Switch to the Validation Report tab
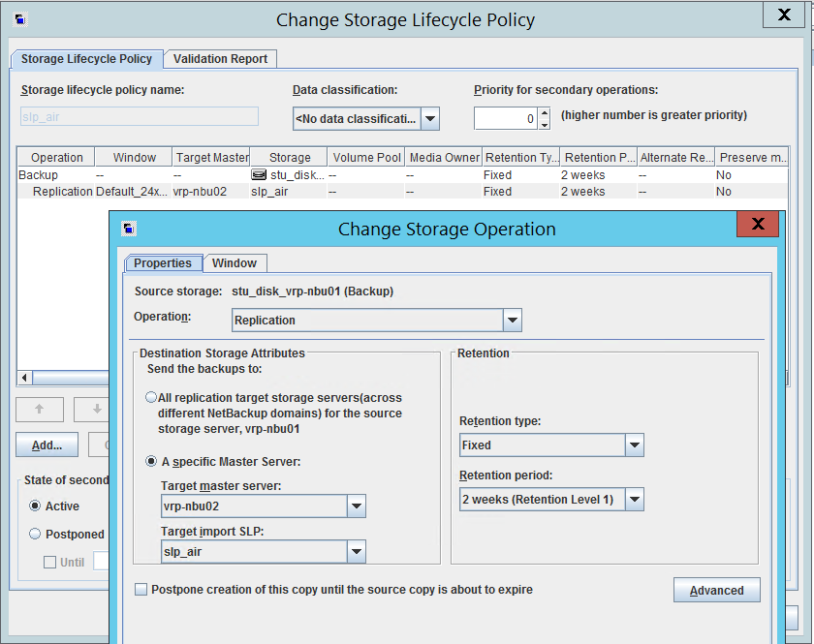 (220, 59)
